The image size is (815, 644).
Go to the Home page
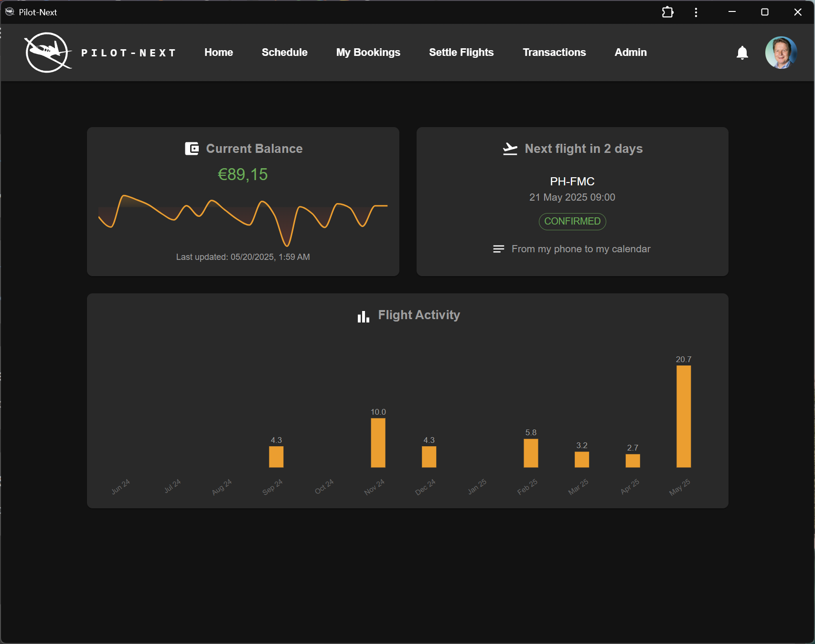click(218, 53)
